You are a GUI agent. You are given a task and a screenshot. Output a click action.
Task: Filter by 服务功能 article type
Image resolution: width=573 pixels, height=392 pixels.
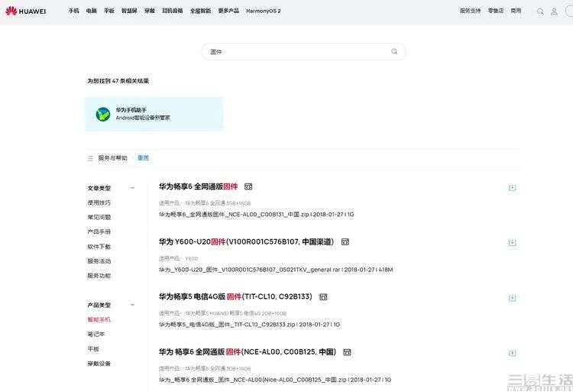[x=99, y=276]
